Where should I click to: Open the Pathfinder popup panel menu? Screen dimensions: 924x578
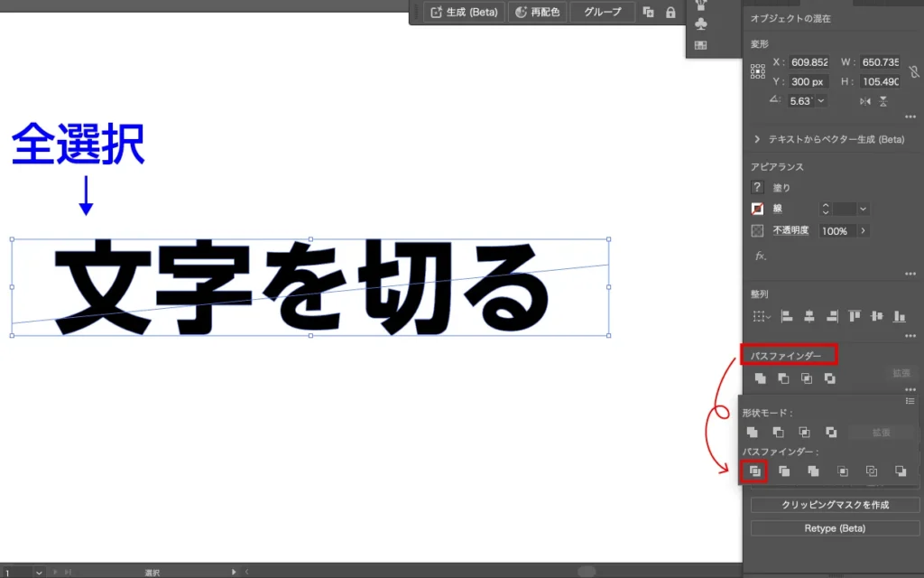[x=910, y=400]
